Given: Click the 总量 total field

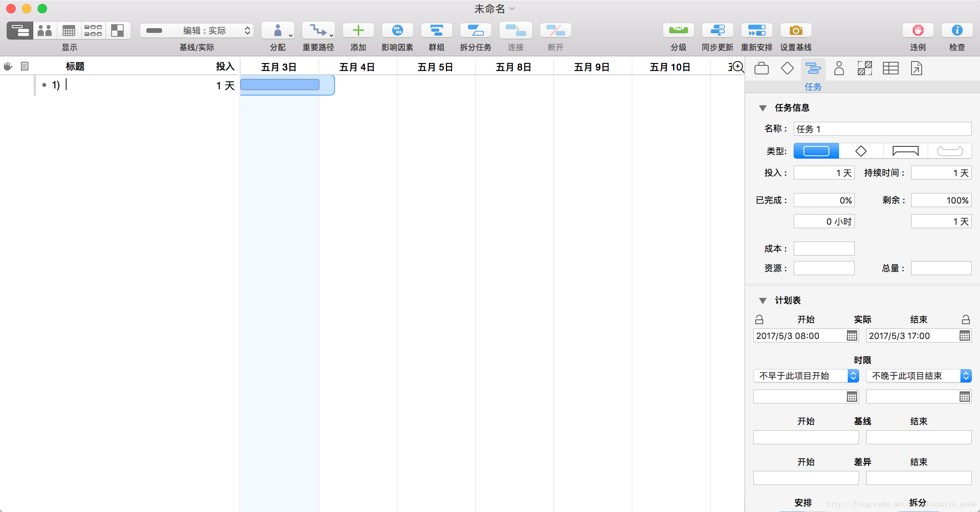Looking at the screenshot, I should coord(941,268).
